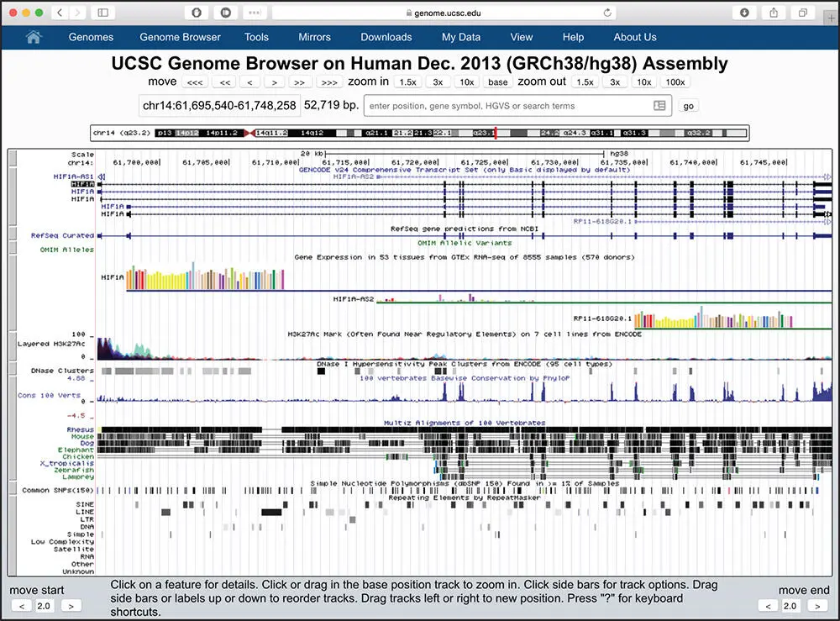Screen dimensions: 840x621
Task: Open the Tools menu
Action: point(256,37)
